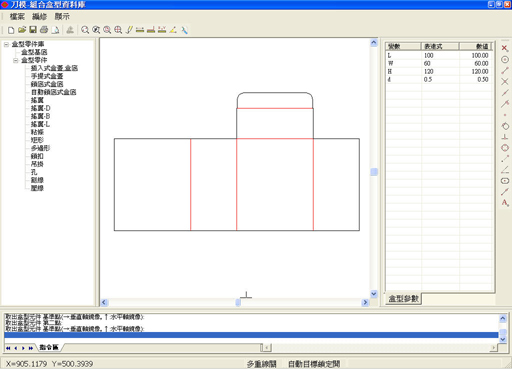
Task: Select the circle center snap icon
Action: pyautogui.click(x=505, y=60)
